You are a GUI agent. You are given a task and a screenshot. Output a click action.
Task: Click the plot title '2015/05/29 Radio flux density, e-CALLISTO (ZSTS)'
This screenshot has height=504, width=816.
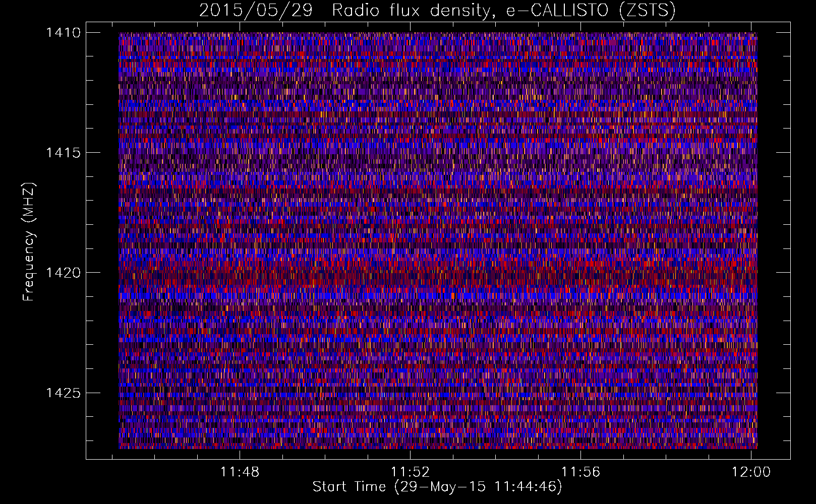pyautogui.click(x=437, y=11)
